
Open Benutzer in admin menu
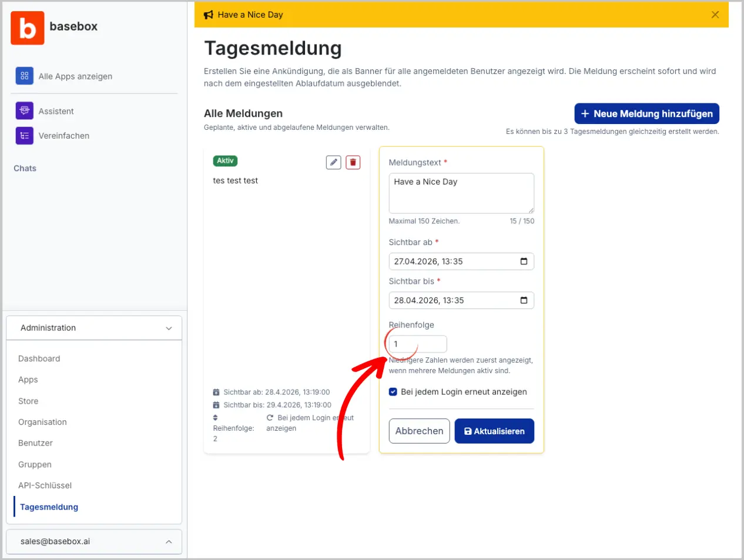[35, 443]
